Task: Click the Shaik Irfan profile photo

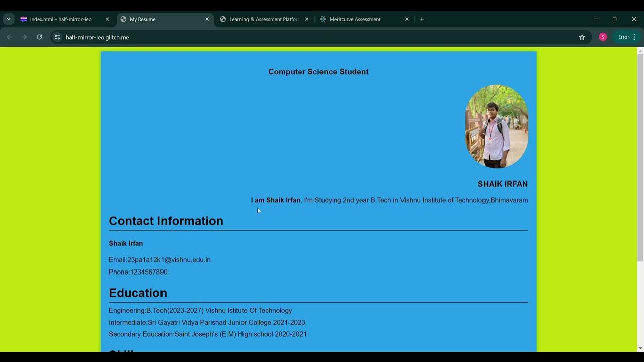Action: (x=497, y=127)
